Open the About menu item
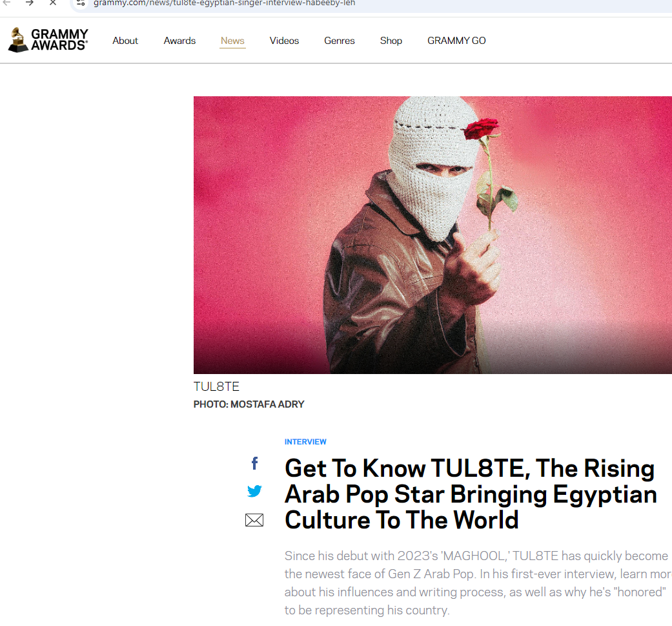Viewport: 672px width, 626px height. coord(125,41)
